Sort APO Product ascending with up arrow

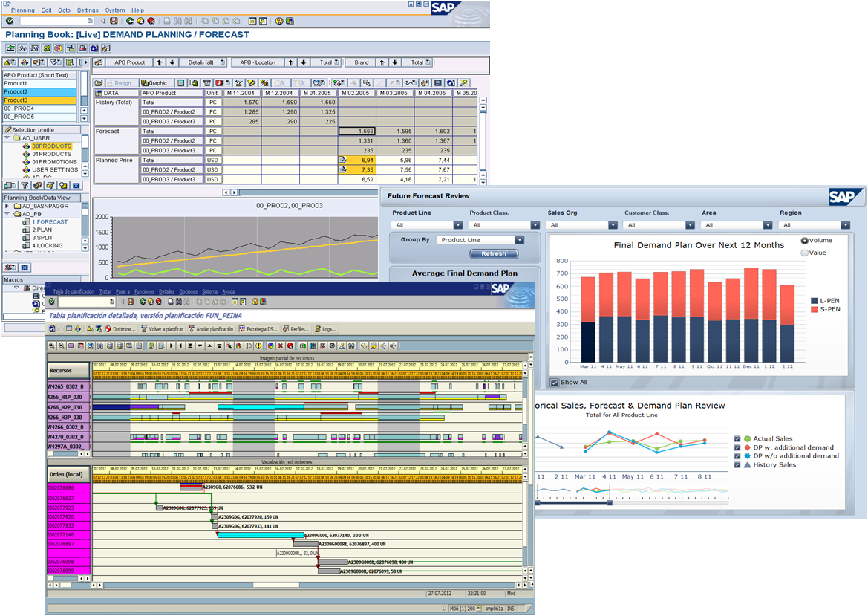point(159,62)
